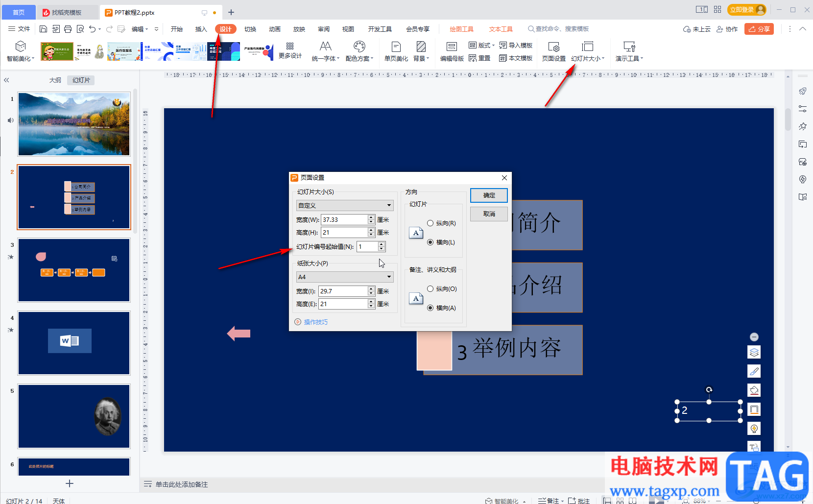Adjust the paper 高度(E) spinner
Image resolution: width=813 pixels, height=504 pixels.
pyautogui.click(x=371, y=304)
